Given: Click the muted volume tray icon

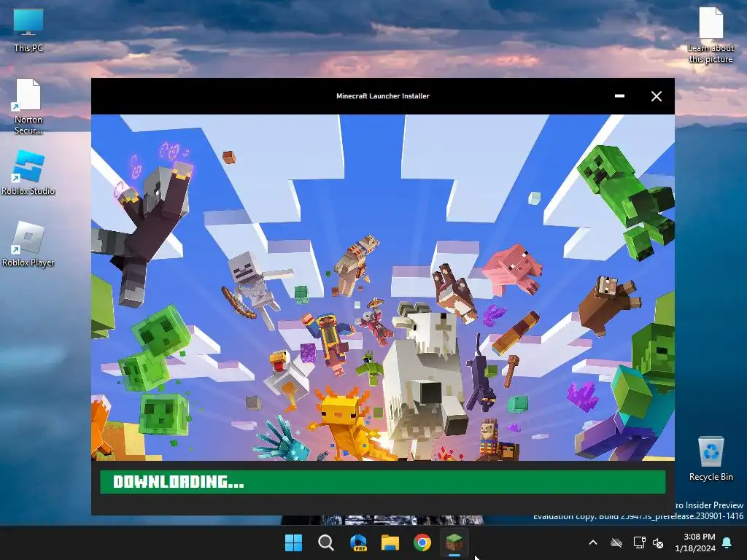Looking at the screenshot, I should point(659,542).
